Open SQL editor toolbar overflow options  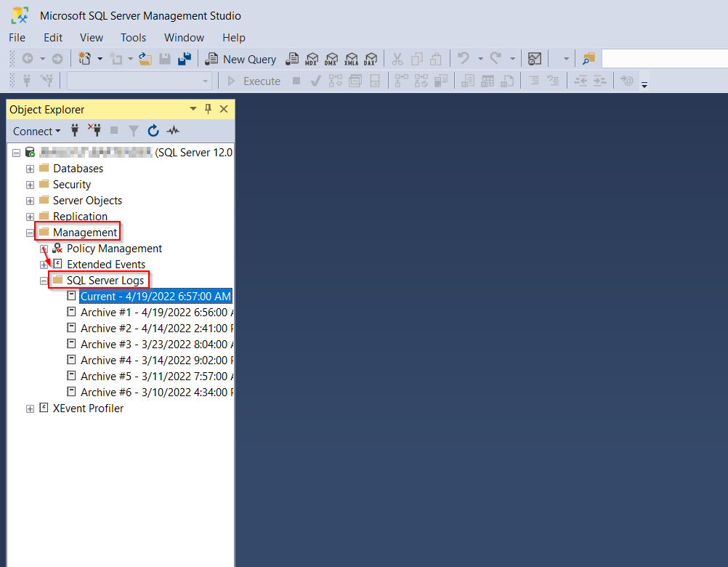coord(644,84)
